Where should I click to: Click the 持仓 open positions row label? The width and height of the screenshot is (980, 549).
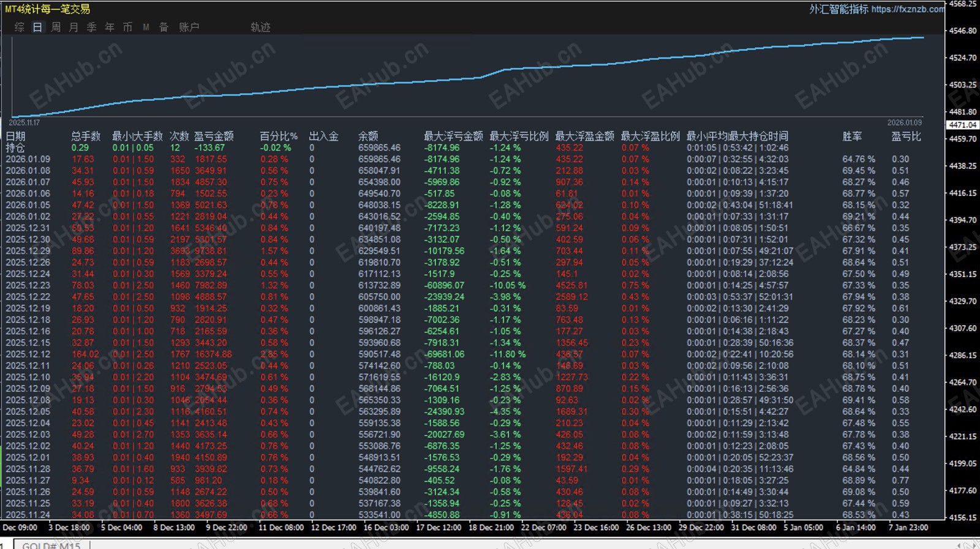pos(15,148)
